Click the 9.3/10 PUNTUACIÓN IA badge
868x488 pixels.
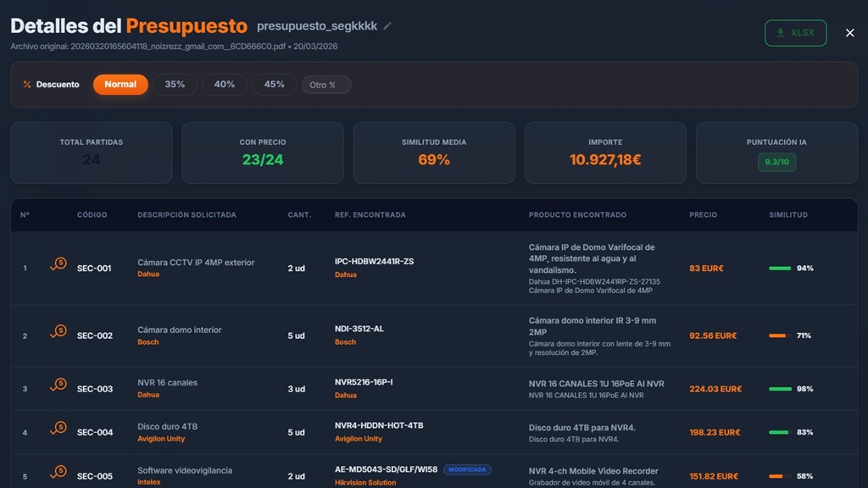pyautogui.click(x=776, y=161)
